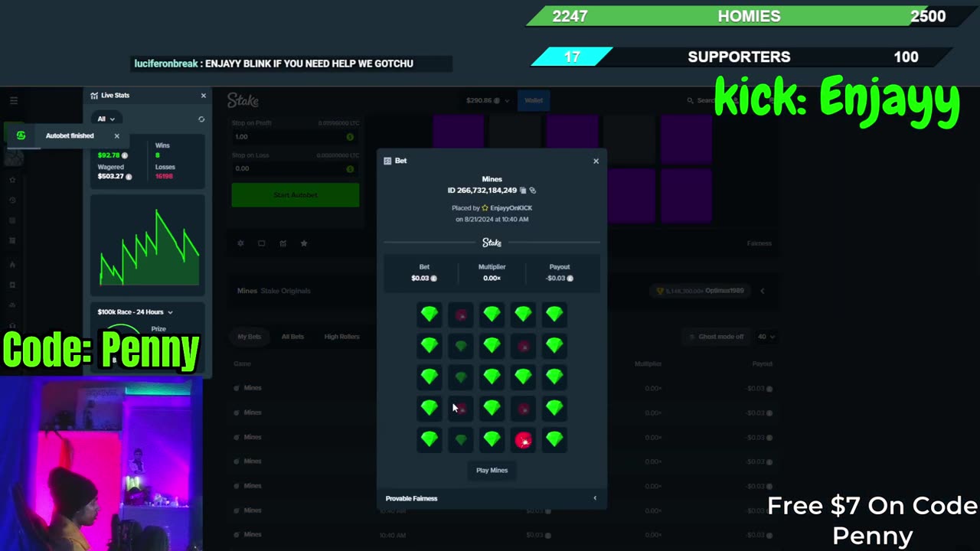
Task: Click the Bet dialog header icon
Action: 387,161
